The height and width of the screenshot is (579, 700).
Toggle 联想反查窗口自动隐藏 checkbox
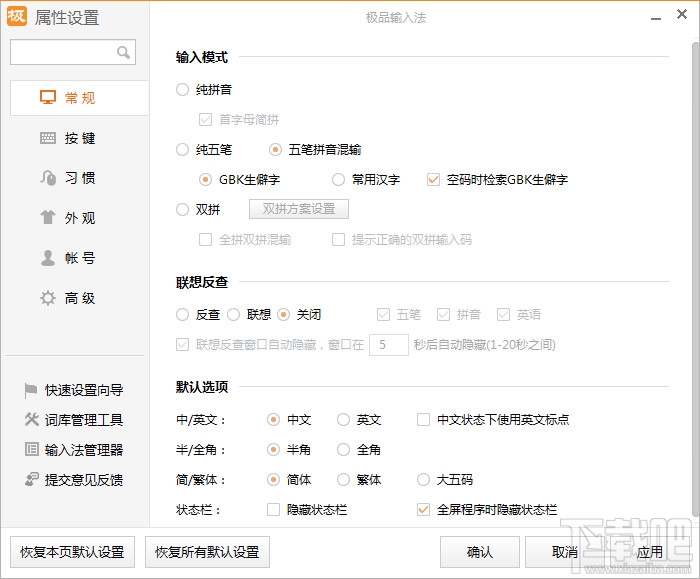click(182, 345)
